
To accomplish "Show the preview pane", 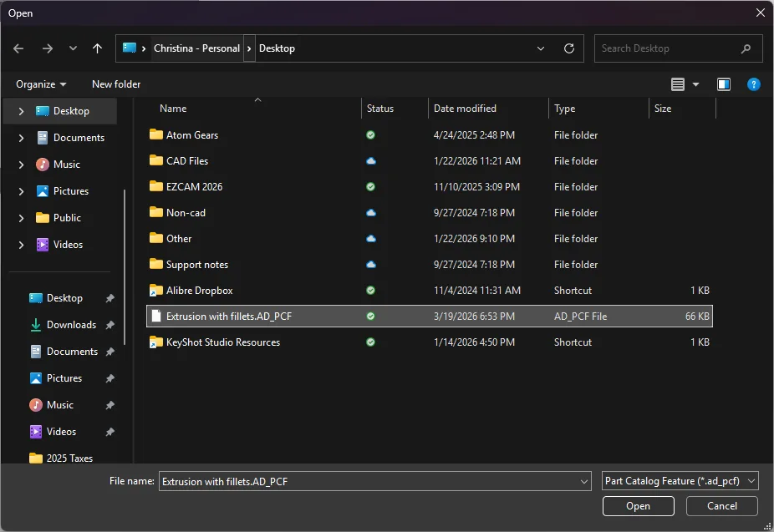I will tap(724, 84).
